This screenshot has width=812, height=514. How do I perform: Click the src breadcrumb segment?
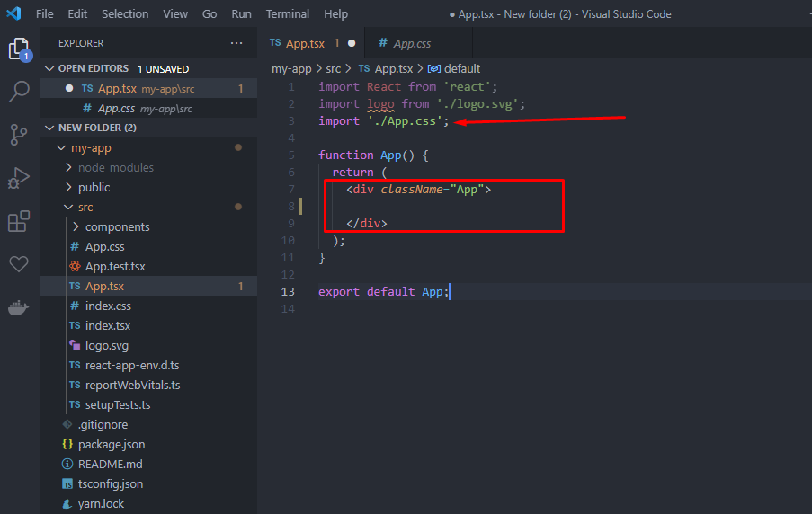(334, 68)
